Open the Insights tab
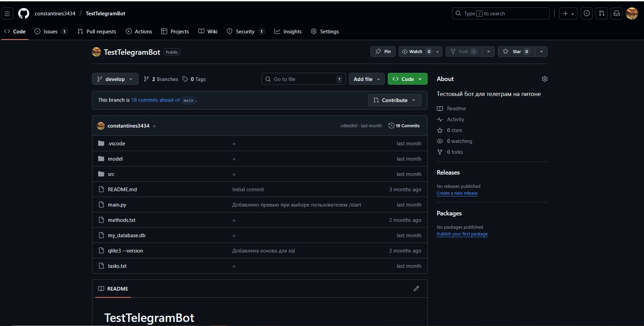The height and width of the screenshot is (326, 644). (x=288, y=31)
